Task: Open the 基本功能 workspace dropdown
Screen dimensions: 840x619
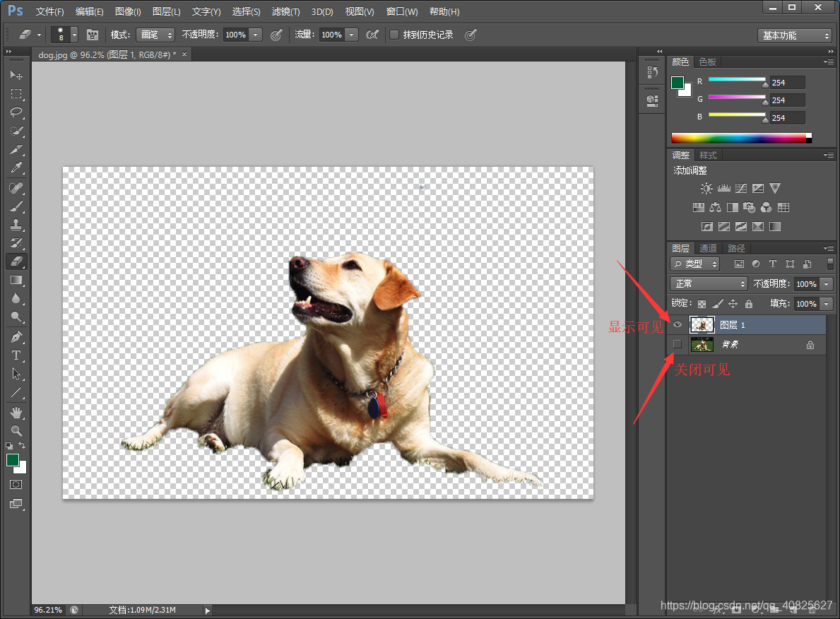Action: coord(795,35)
